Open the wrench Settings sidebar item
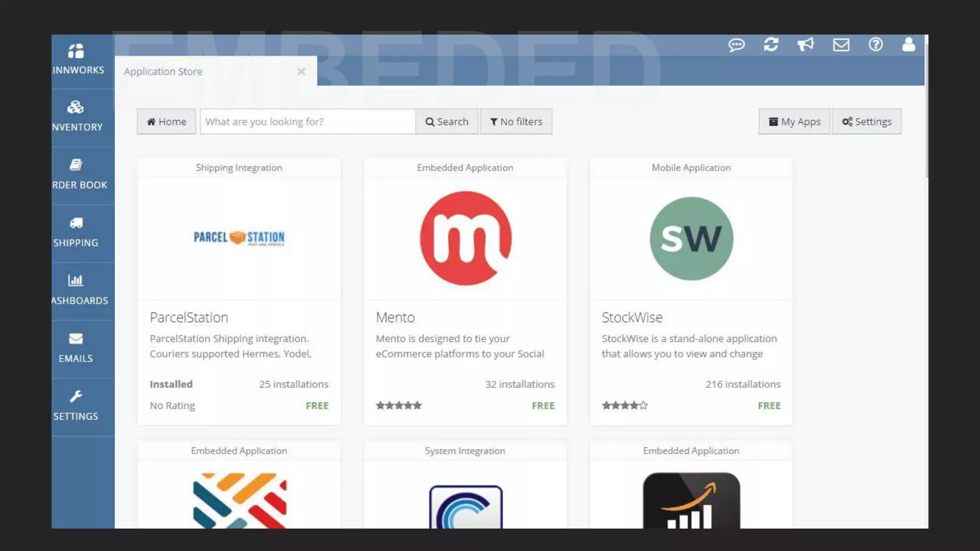Viewport: 980px width, 551px height. click(x=77, y=406)
